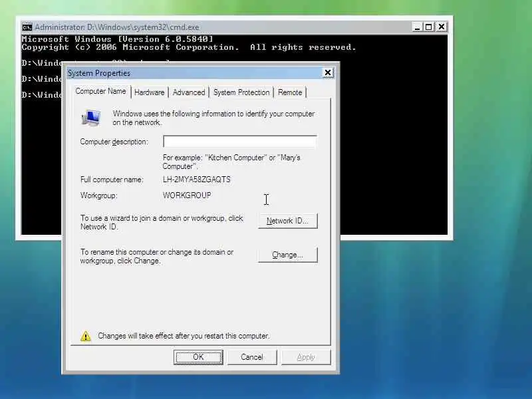
Task: Click the greyed Apply button
Action: click(306, 357)
